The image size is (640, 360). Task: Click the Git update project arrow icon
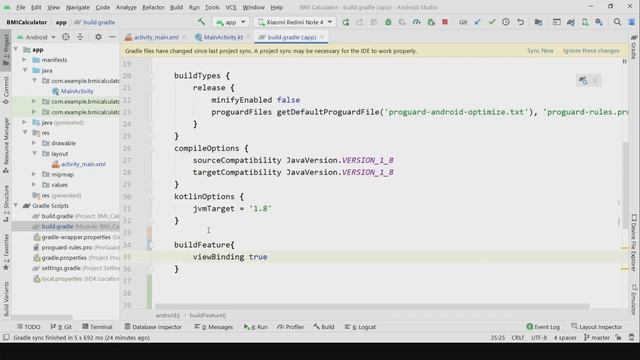pos(478,22)
